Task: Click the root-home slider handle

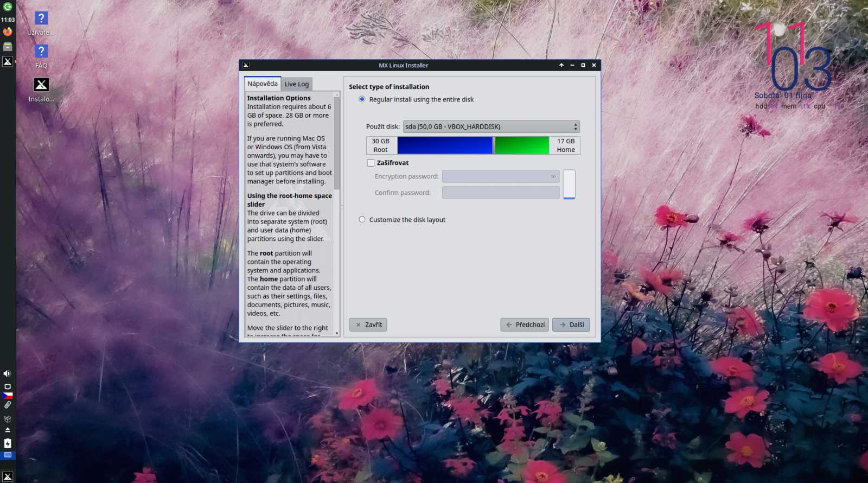Action: point(494,145)
